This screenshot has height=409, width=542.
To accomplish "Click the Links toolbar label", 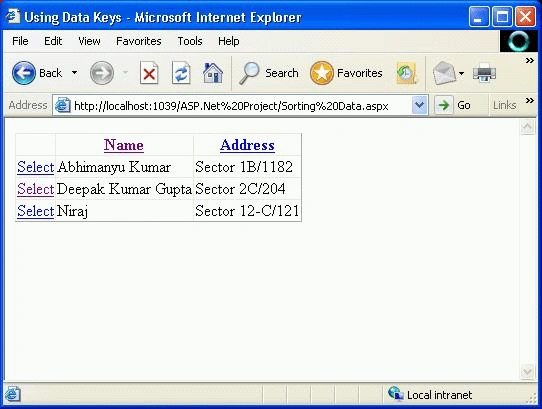I will pyautogui.click(x=504, y=105).
